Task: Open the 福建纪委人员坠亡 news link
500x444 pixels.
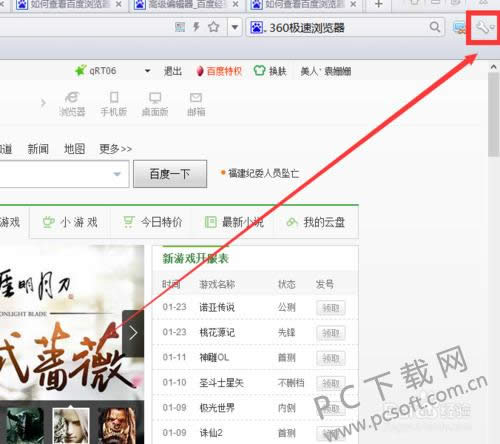Action: tap(263, 173)
